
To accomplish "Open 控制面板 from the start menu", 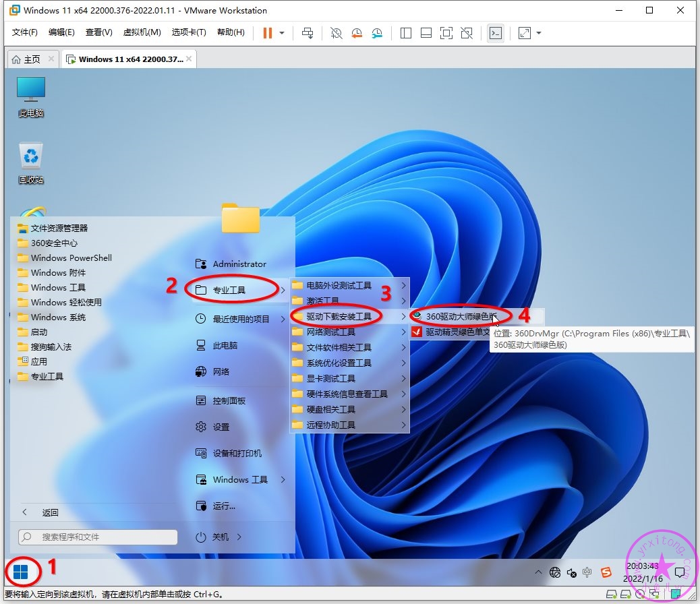I will tap(221, 401).
